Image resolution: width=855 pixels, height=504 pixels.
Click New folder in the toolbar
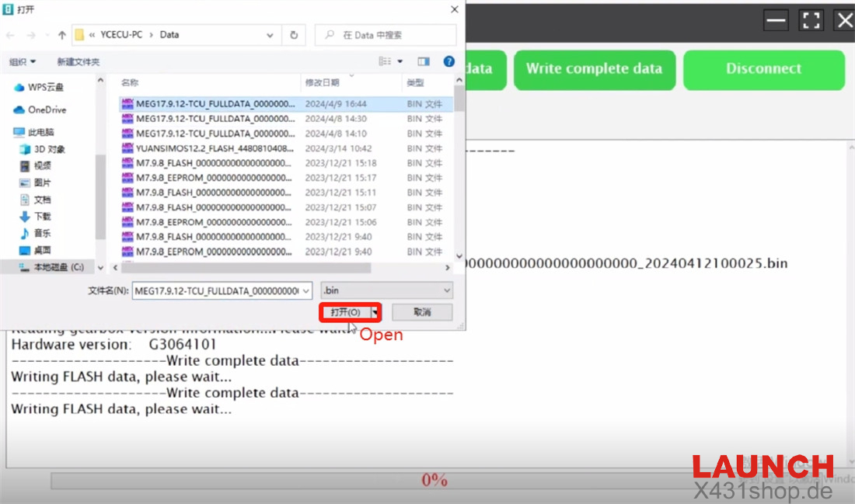click(78, 61)
